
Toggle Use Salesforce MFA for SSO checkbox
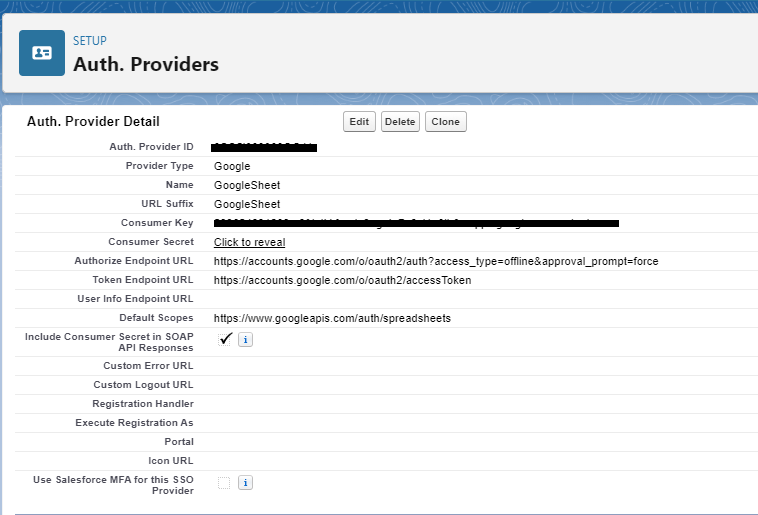click(x=224, y=483)
